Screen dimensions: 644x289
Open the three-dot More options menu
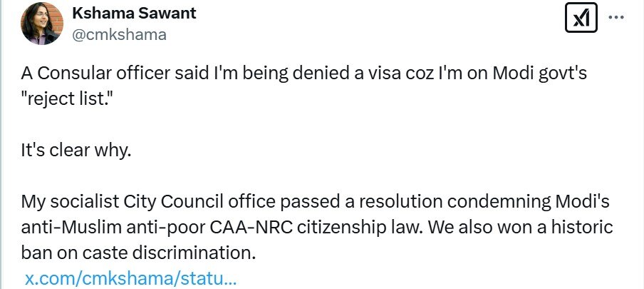click(x=616, y=19)
